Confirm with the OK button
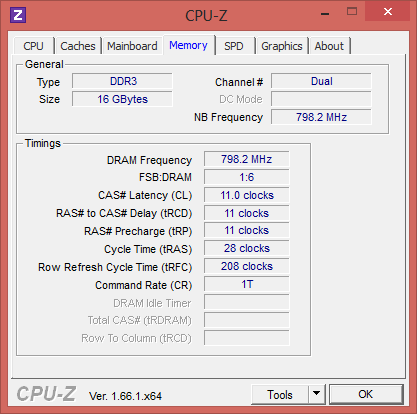This screenshot has height=414, width=417. click(x=366, y=394)
